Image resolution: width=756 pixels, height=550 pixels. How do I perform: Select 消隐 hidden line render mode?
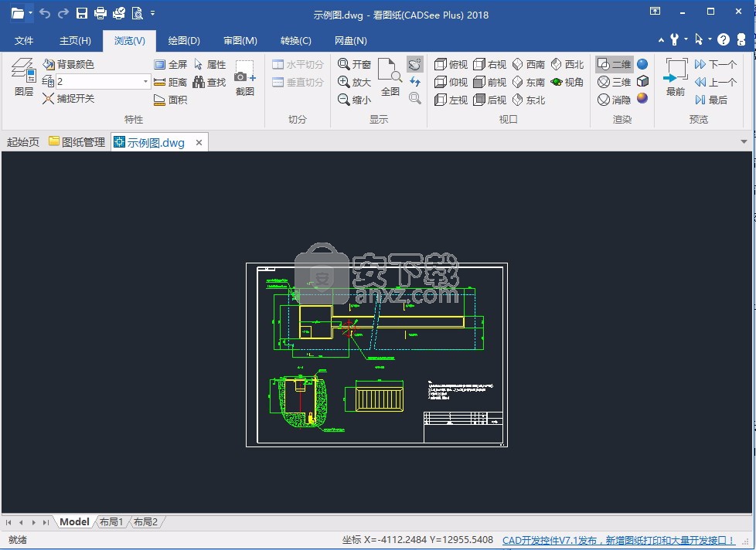(615, 100)
